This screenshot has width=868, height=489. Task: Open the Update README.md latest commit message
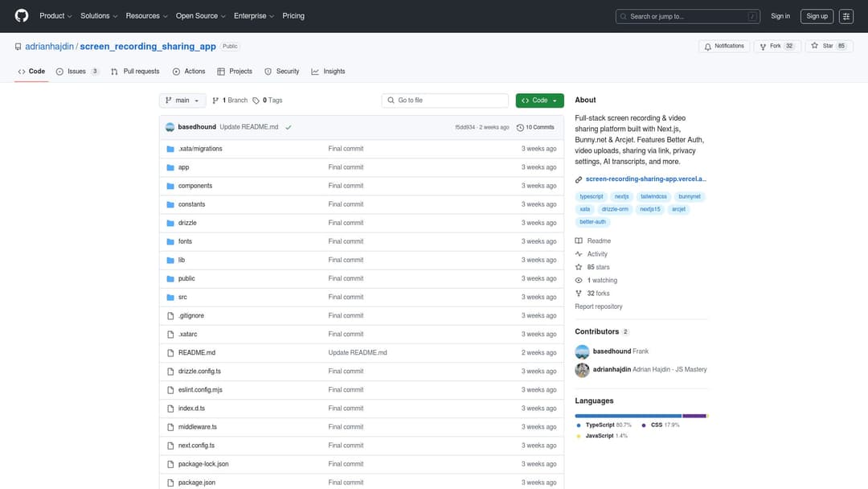point(249,127)
